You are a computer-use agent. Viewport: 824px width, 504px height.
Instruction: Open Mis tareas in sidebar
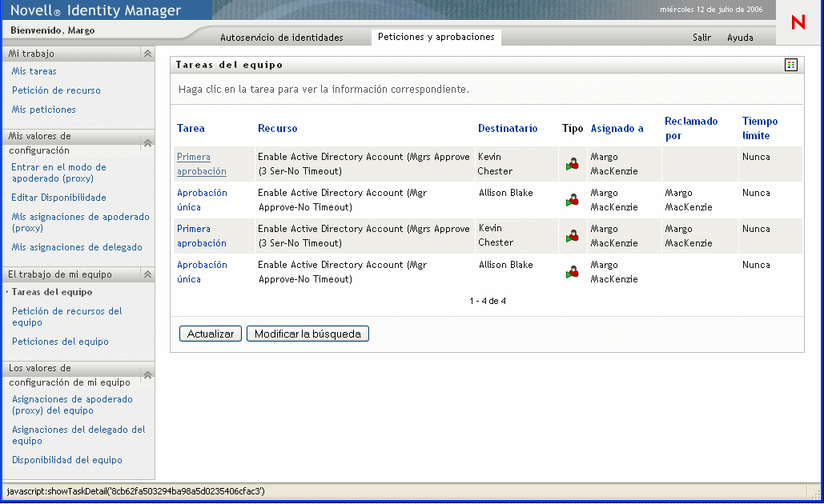coord(34,71)
